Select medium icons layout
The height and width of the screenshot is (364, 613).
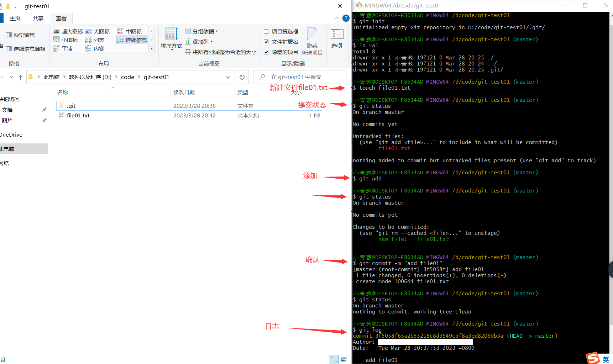130,31
